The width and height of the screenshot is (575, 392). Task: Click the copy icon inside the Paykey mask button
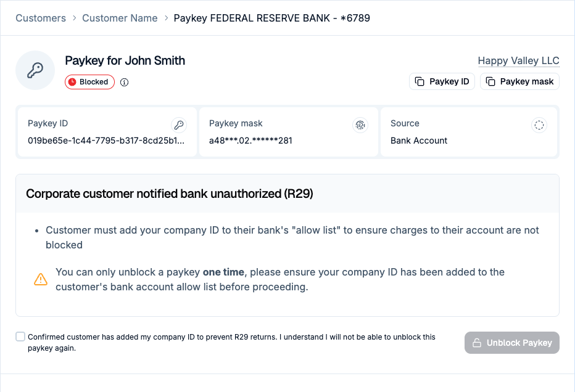click(490, 81)
